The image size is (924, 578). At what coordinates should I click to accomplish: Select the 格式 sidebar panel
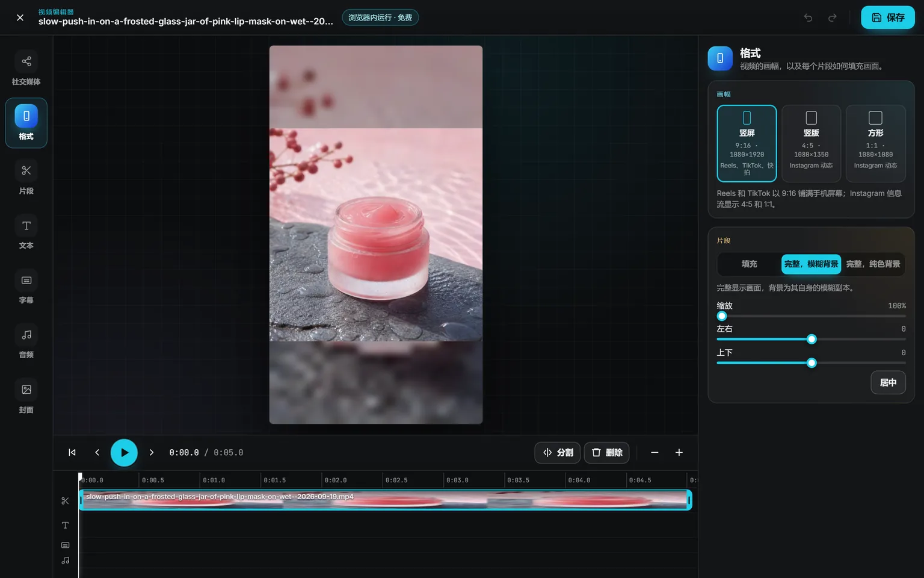[26, 123]
